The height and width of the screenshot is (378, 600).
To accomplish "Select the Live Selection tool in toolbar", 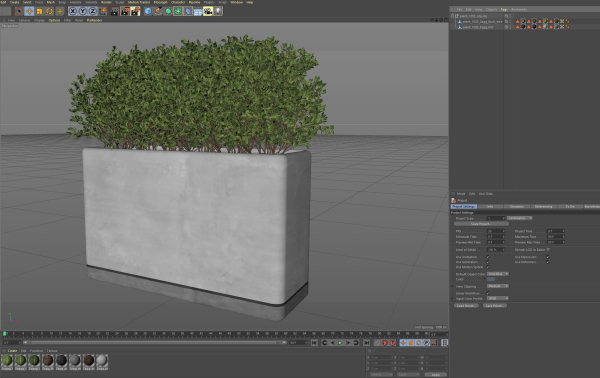I will click(19, 11).
